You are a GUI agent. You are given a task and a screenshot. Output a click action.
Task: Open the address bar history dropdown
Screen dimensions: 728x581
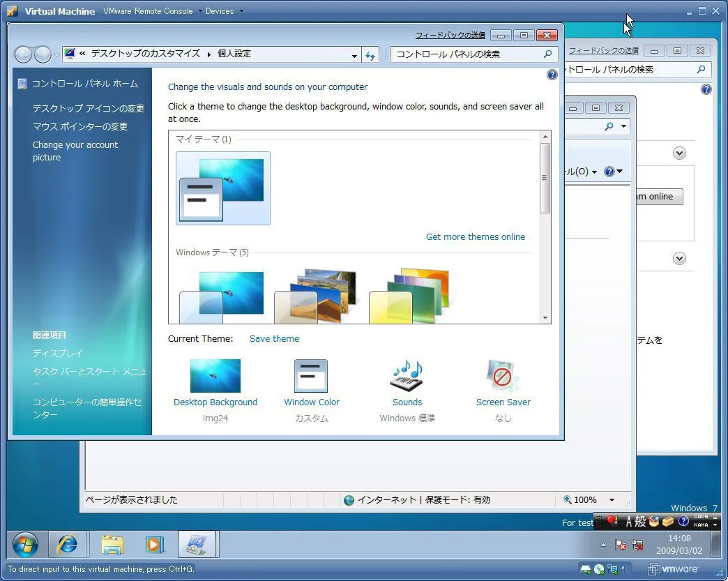354,55
